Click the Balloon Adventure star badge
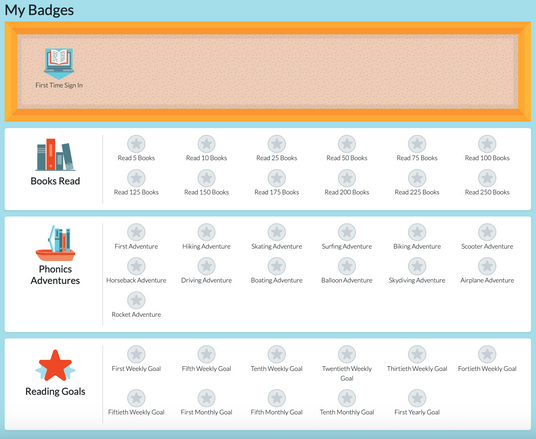This screenshot has height=439, width=536. coord(347,266)
